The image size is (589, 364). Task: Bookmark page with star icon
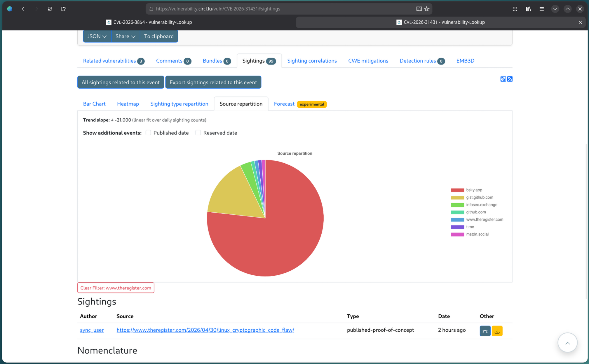point(427,9)
